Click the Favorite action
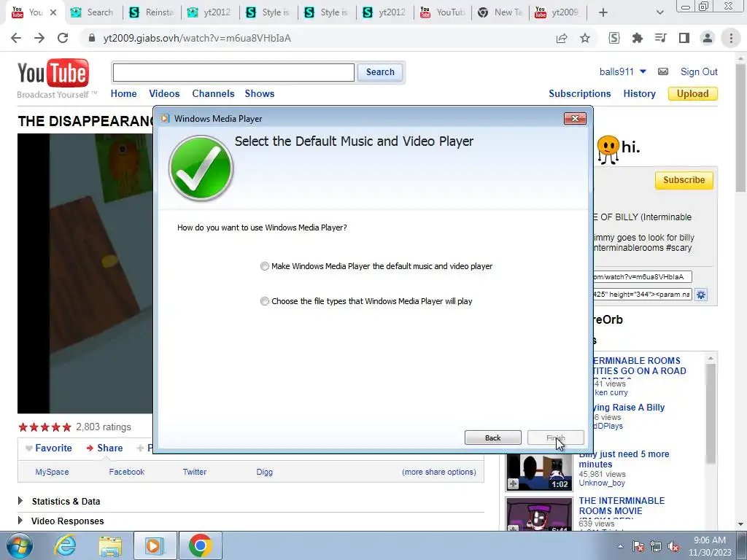This screenshot has height=560, width=747. click(49, 448)
